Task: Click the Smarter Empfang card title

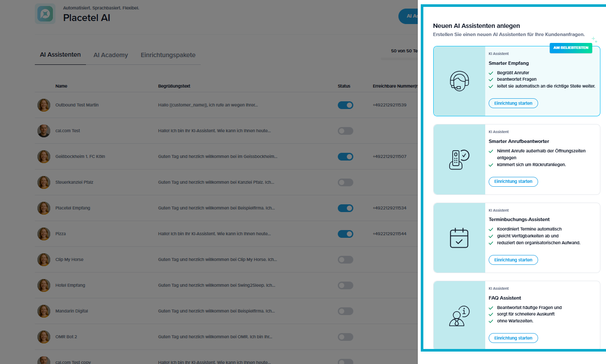Action: point(509,63)
